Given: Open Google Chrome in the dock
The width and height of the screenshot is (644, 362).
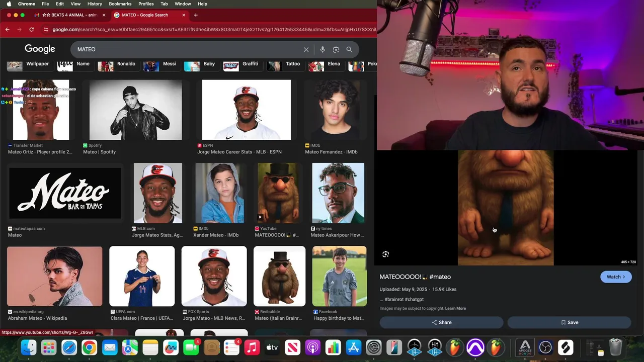Looking at the screenshot, I should [x=90, y=347].
